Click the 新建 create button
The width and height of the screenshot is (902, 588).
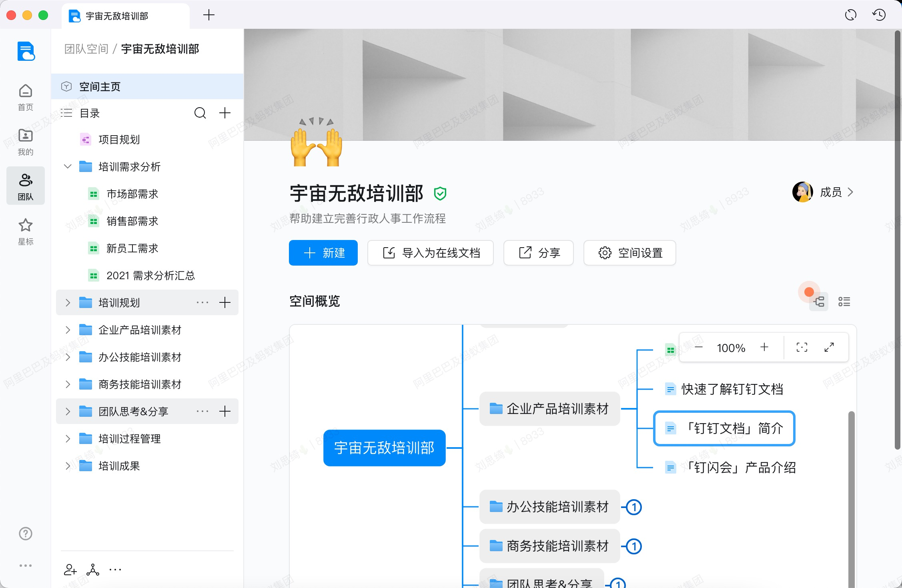tap(323, 253)
